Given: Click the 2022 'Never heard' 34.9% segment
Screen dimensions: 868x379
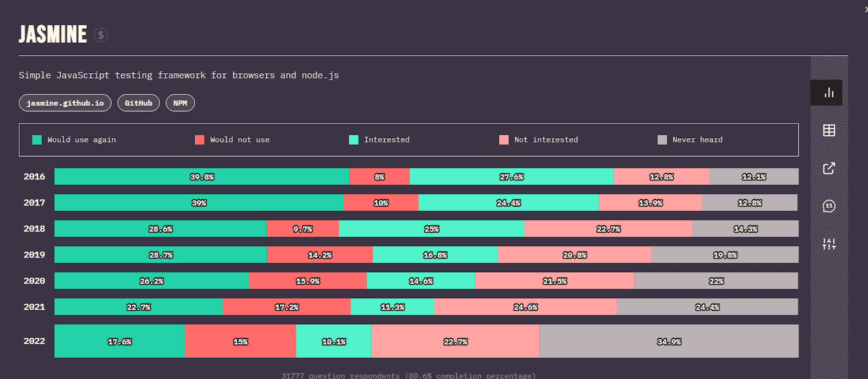Looking at the screenshot, I should (668, 342).
